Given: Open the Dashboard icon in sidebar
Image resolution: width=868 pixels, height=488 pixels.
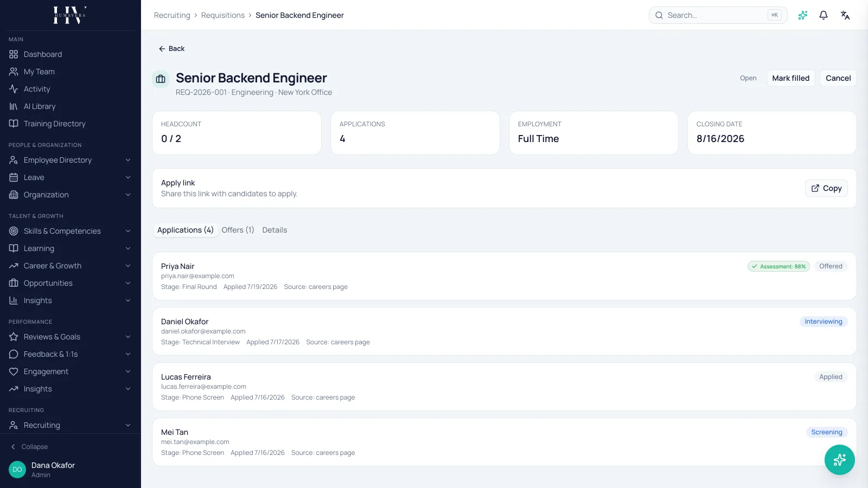Looking at the screenshot, I should 14,54.
